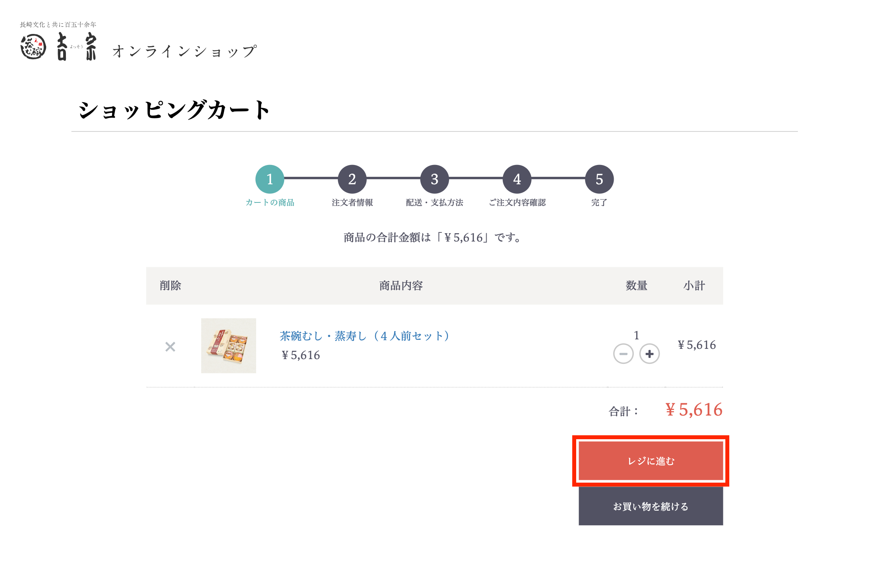869x588 pixels.
Task: Open the 茶碗むし・蒸寿し（４人前セット） product link
Action: tap(365, 336)
